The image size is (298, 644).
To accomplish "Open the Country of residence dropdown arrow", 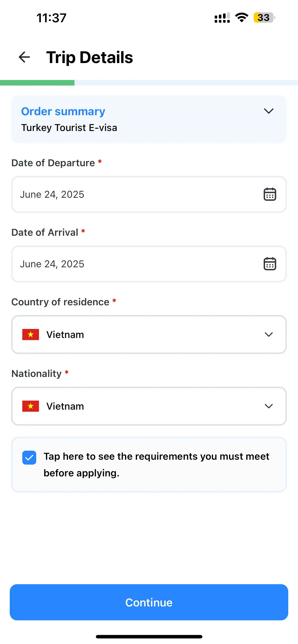I will point(269,335).
